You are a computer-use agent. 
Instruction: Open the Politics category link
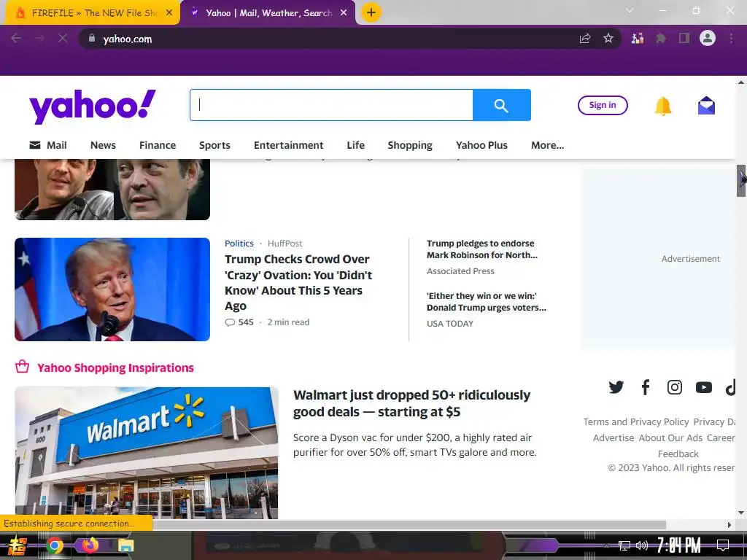tap(239, 244)
